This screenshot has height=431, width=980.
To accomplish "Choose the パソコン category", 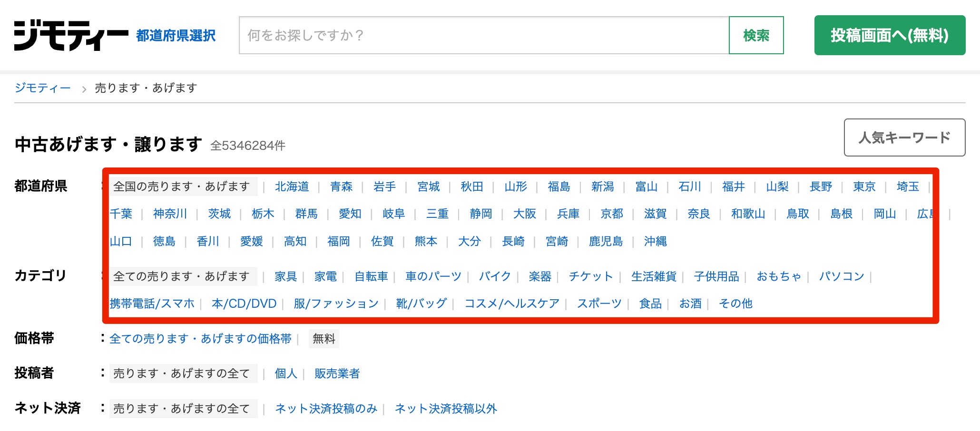I will point(842,276).
